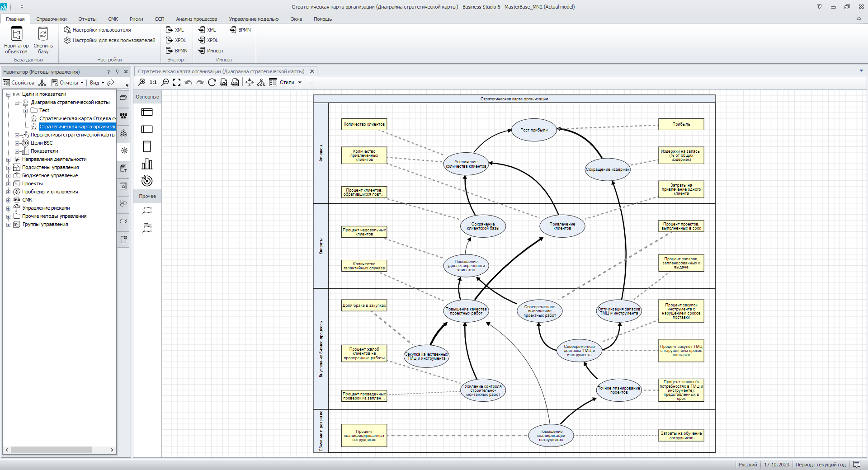Open the Анализ процессов ribbon tab
Viewport: 868px width, 470px height.
196,19
